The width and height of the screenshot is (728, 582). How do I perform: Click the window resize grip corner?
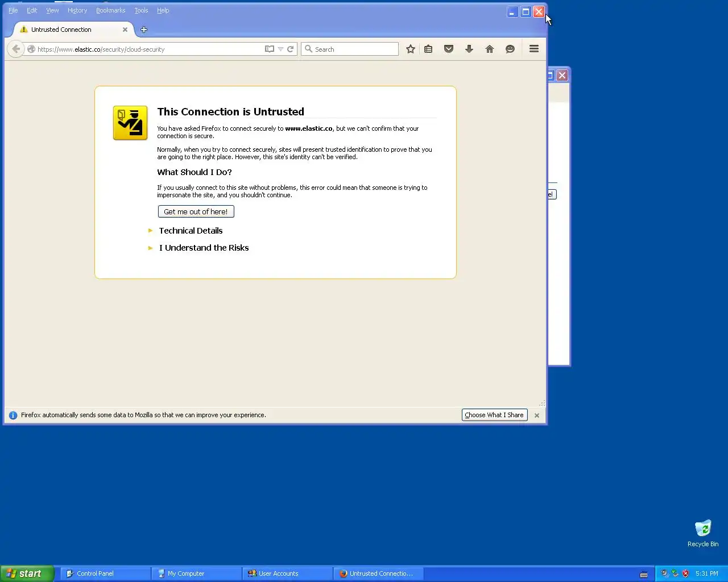[542, 403]
